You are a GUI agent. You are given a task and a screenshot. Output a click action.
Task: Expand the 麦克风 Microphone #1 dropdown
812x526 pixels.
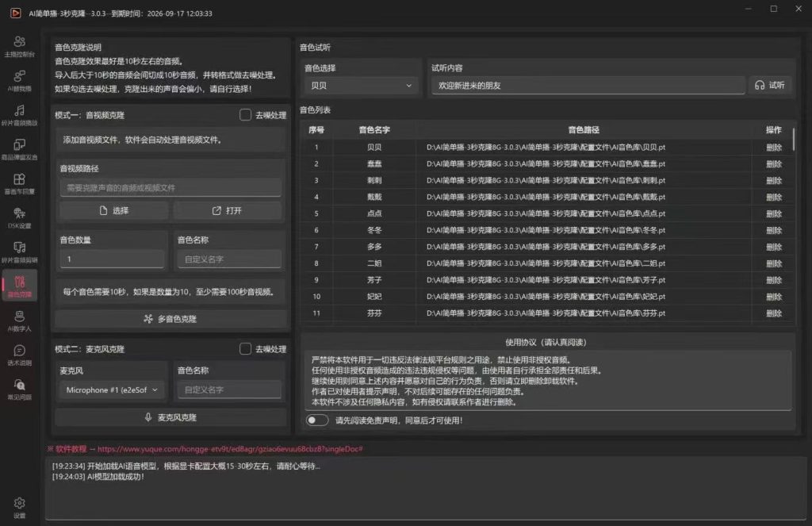tap(112, 390)
